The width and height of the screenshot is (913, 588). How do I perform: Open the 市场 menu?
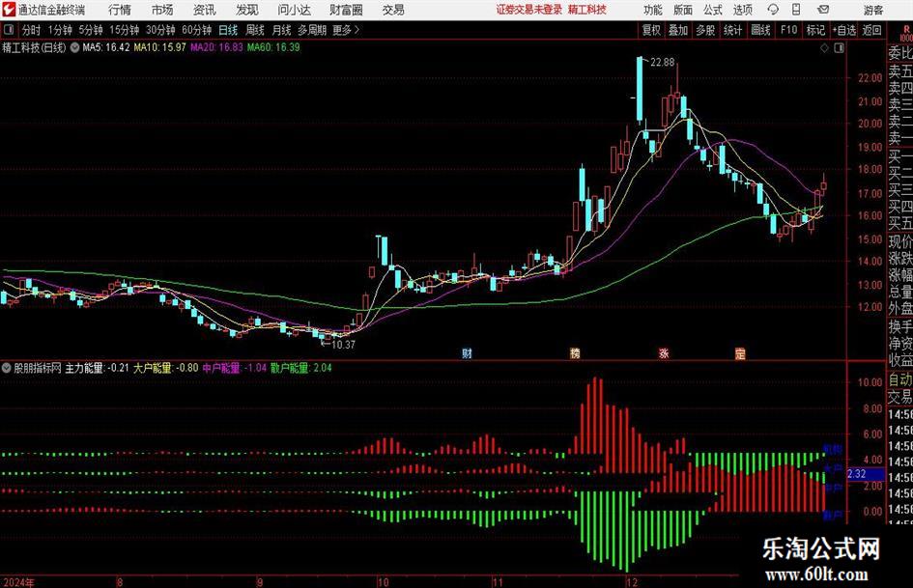point(162,10)
